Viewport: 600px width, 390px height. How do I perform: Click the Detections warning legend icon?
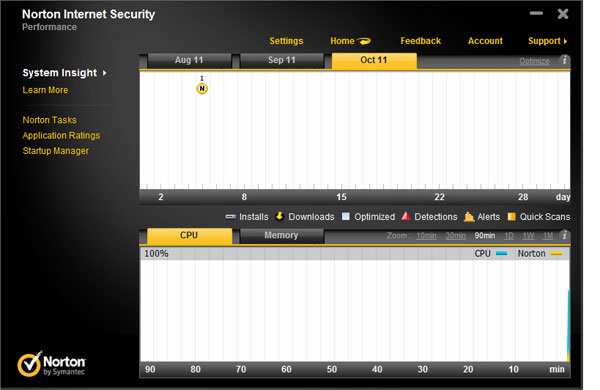point(406,216)
